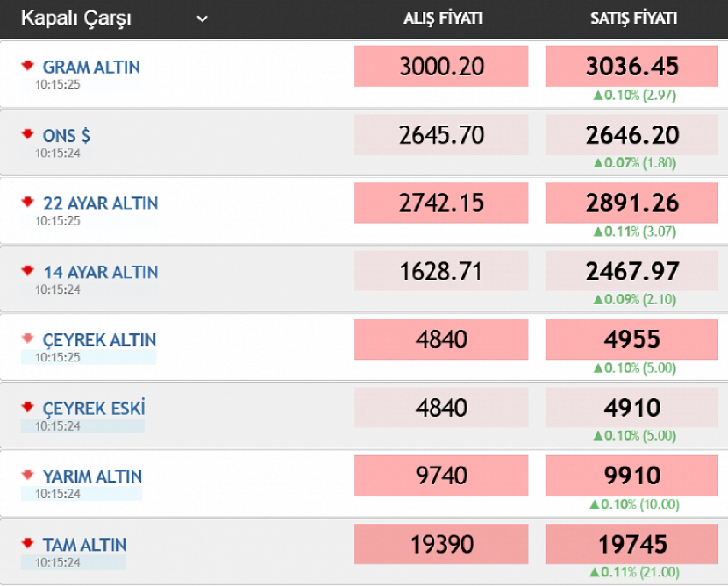Select the ÇEYREK ALTIN selling price 4955
This screenshot has width=728, height=586.
(631, 339)
